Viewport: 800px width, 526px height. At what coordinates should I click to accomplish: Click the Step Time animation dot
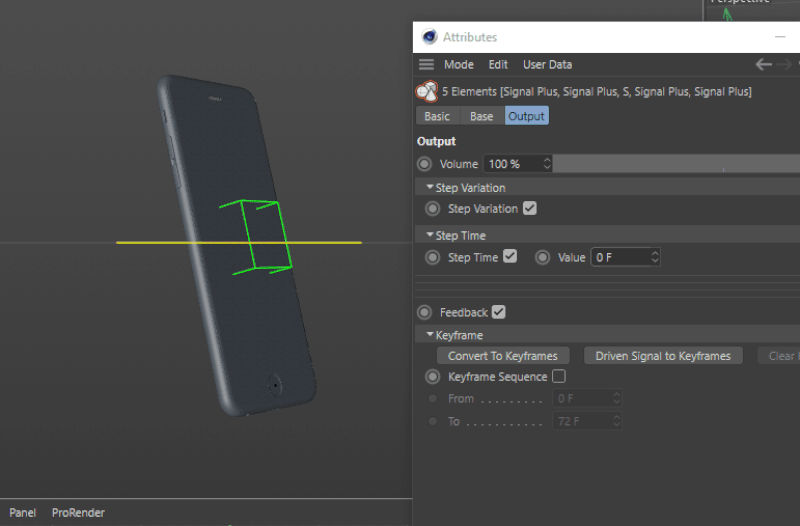pyautogui.click(x=433, y=258)
